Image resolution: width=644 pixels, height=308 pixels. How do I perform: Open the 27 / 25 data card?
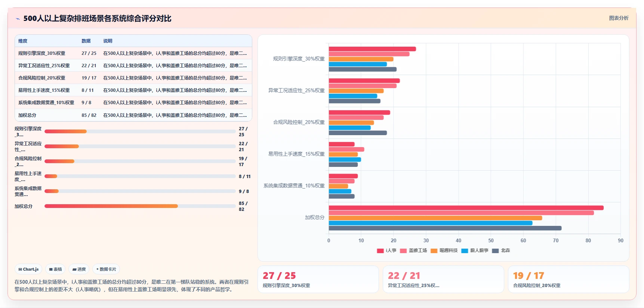tap(318, 279)
